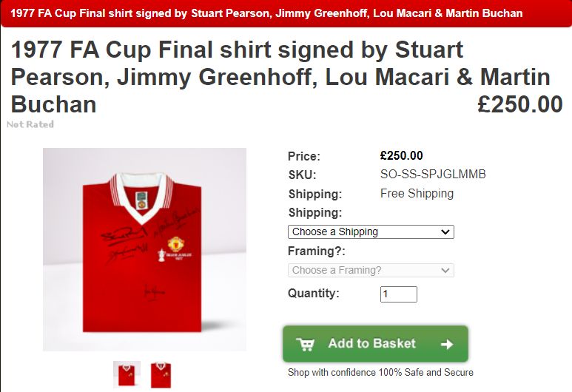
Task: Select the first shirt thumbnail
Action: [x=127, y=374]
